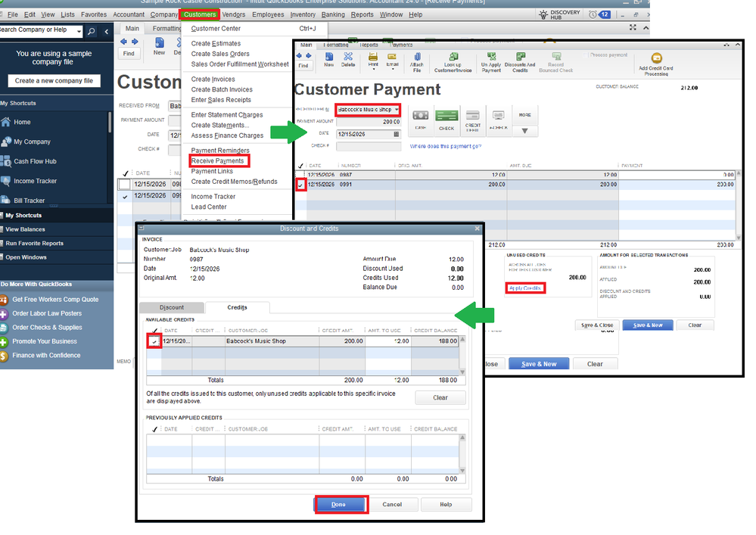Image resolution: width=756 pixels, height=535 pixels.
Task: Click available credits list scrollbar
Action: (x=463, y=356)
